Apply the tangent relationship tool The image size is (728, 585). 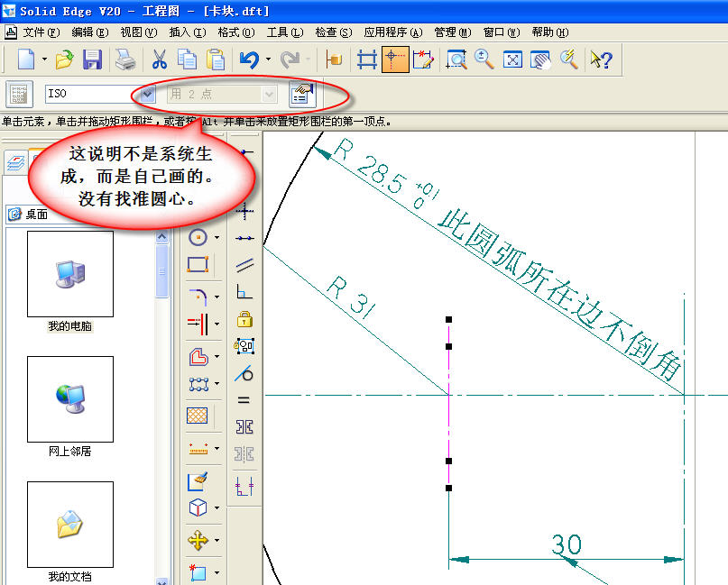pyautogui.click(x=244, y=373)
